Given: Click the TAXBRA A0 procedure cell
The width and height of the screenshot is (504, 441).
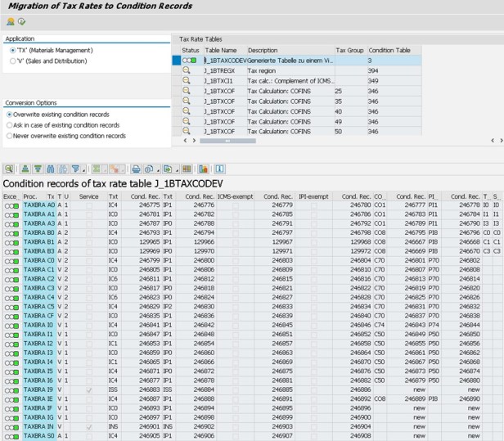Looking at the screenshot, I should tap(34, 205).
